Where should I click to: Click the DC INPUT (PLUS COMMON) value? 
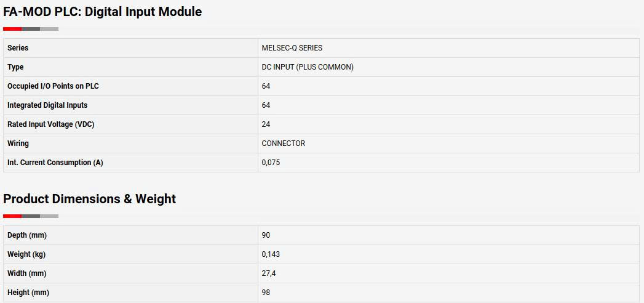(308, 67)
